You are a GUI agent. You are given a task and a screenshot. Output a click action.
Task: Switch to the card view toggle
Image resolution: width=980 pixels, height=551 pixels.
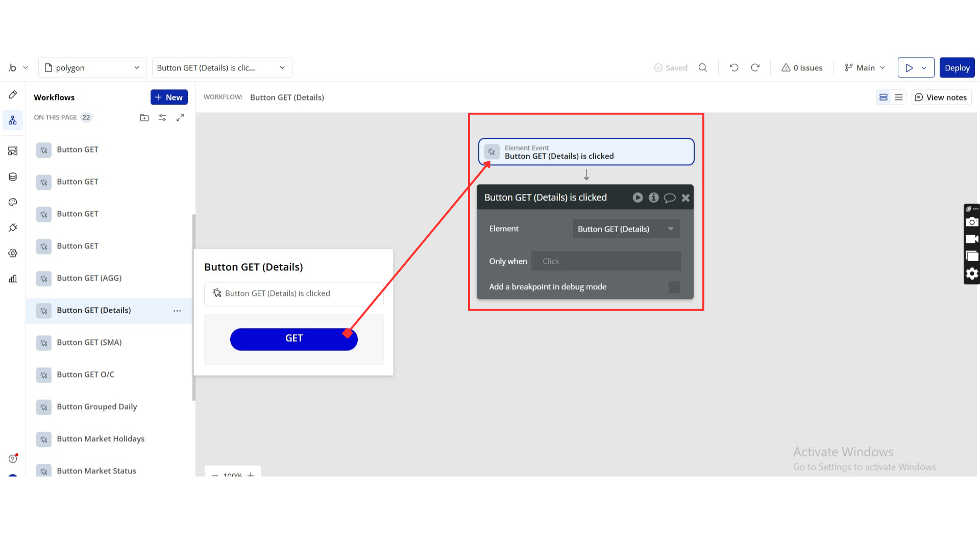tap(884, 97)
